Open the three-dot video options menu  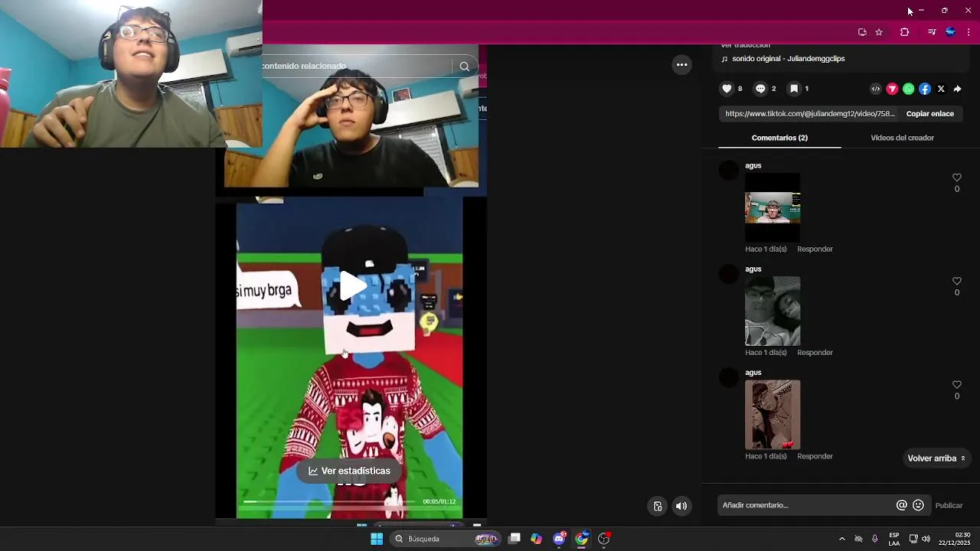click(681, 65)
